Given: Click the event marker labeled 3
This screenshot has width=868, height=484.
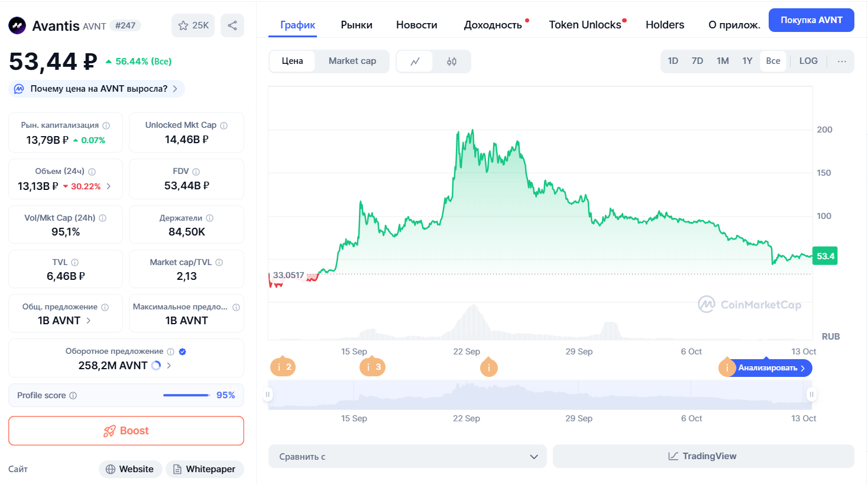Looking at the screenshot, I should (372, 367).
